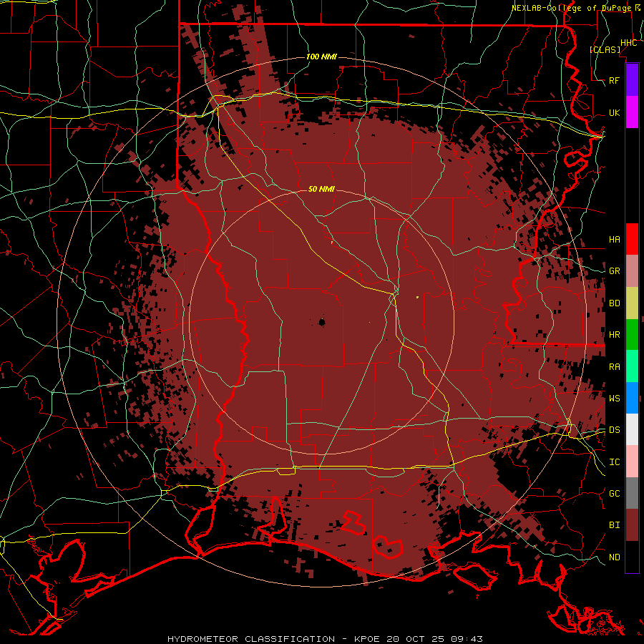The width and height of the screenshot is (644, 644).
Task: Click the WS blue legend swatch
Action: tap(632, 398)
